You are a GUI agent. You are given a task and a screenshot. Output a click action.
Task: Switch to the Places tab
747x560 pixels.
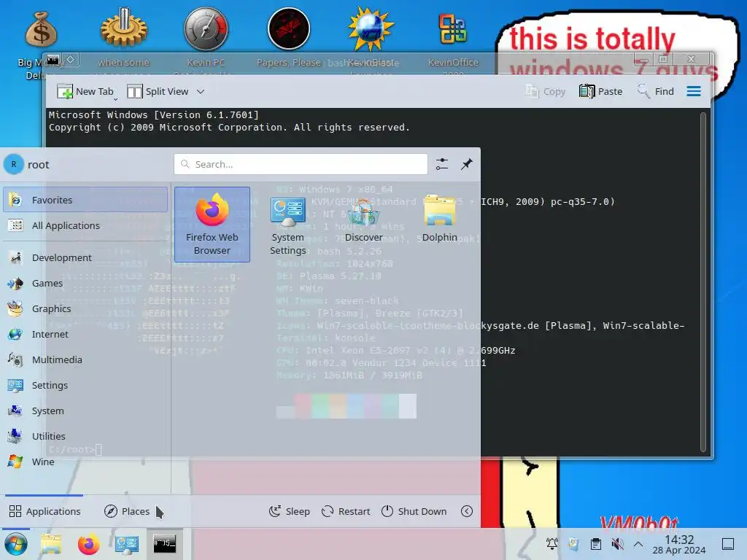pos(127,511)
